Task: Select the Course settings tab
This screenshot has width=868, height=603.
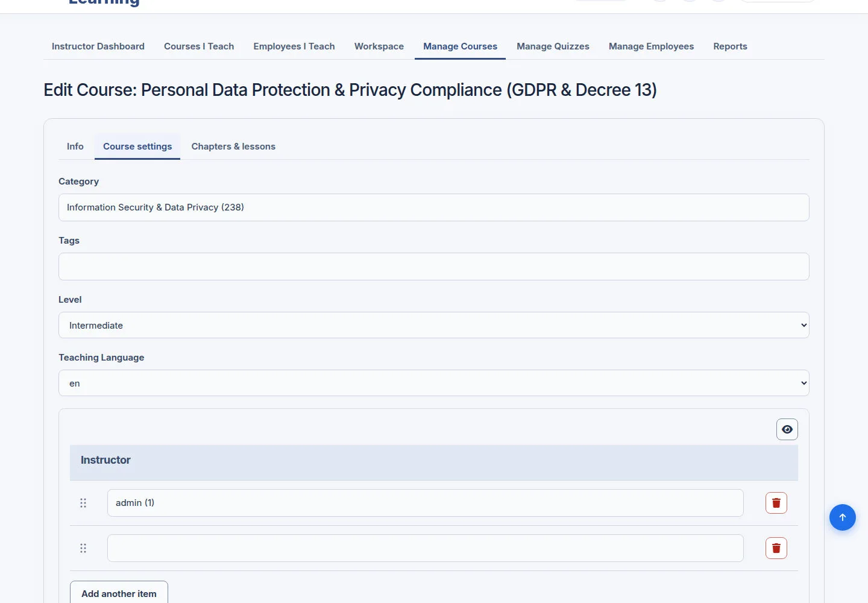Action: point(137,147)
